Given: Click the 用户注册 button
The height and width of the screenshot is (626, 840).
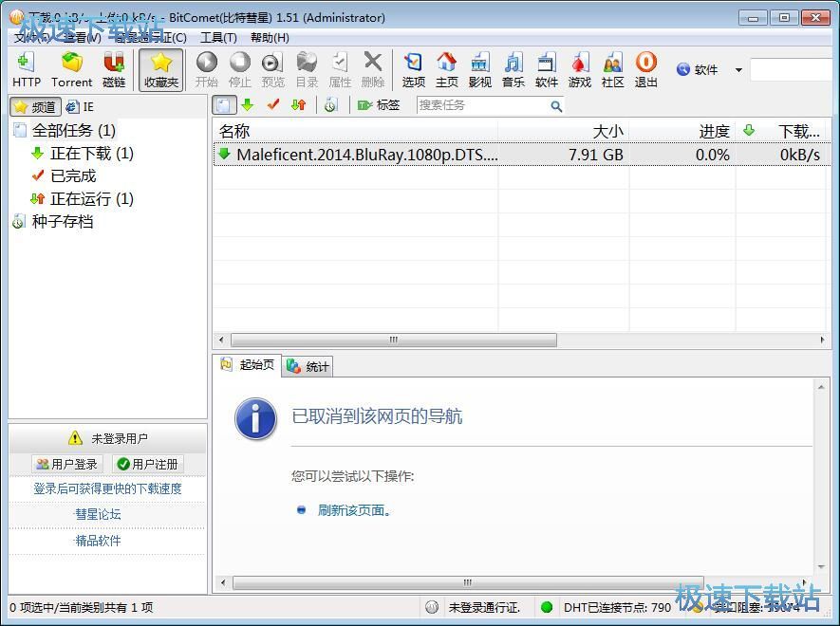Looking at the screenshot, I should 148,464.
